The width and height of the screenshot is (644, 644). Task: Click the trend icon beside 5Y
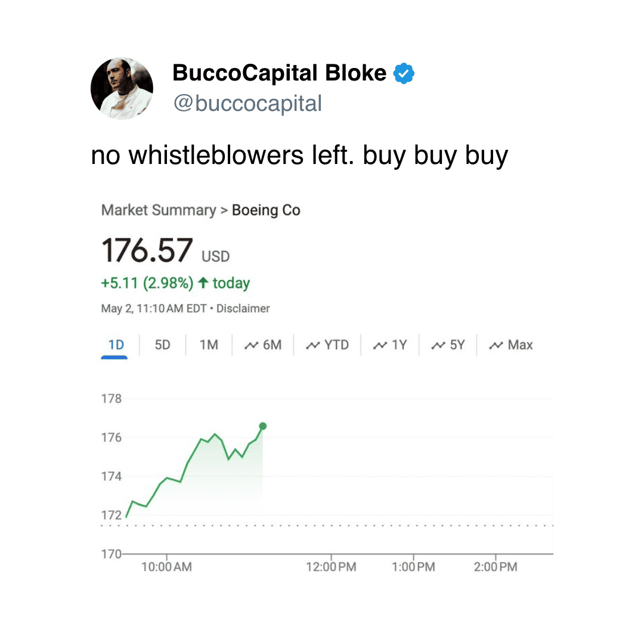tap(438, 345)
